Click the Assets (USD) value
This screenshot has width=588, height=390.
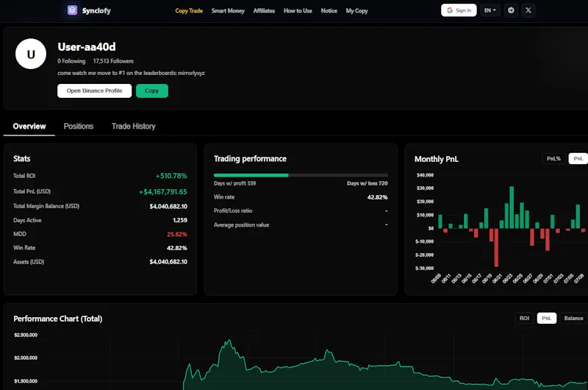click(168, 262)
